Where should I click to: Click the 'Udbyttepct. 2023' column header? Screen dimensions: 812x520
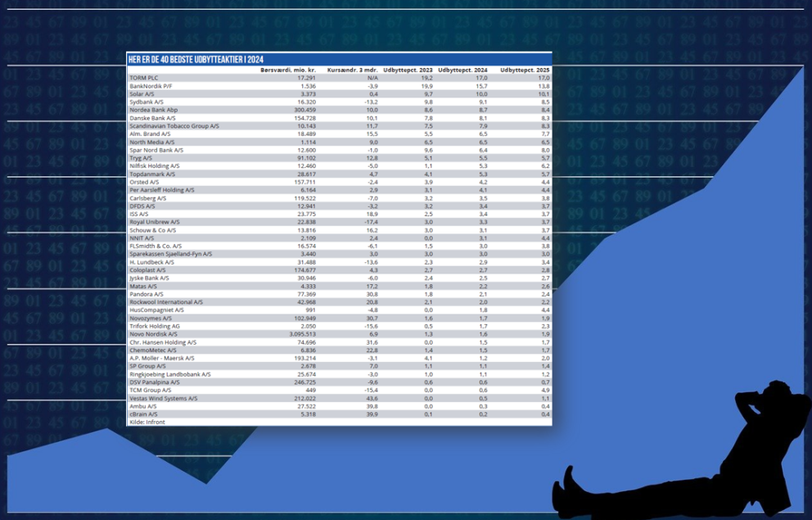tap(408, 70)
